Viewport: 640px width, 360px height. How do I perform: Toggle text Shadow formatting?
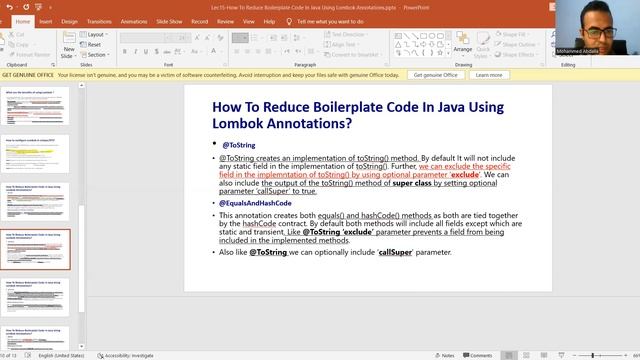coord(156,51)
